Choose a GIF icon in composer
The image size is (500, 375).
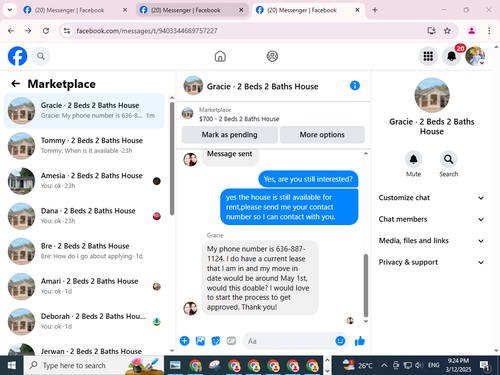231,341
